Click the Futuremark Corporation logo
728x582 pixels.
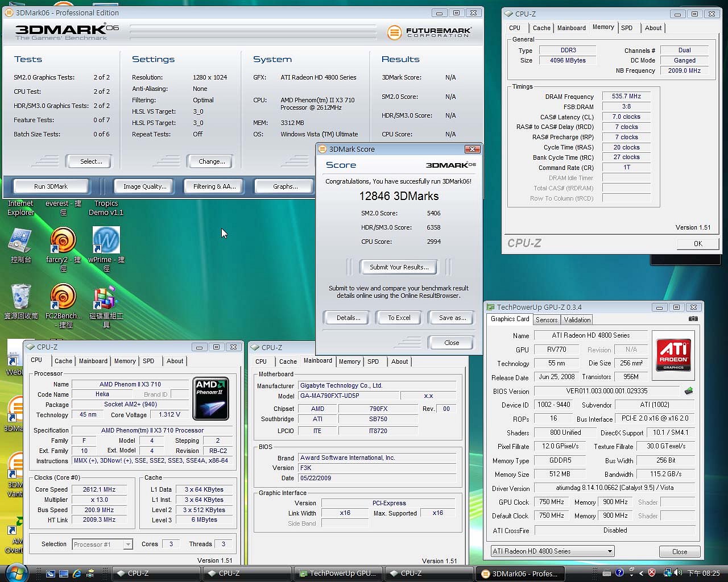pos(429,32)
